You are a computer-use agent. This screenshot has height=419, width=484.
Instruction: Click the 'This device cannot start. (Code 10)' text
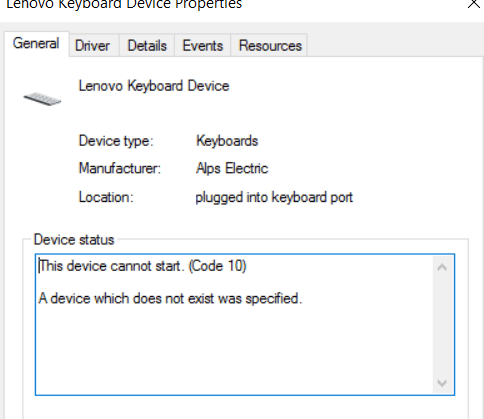[x=142, y=266]
